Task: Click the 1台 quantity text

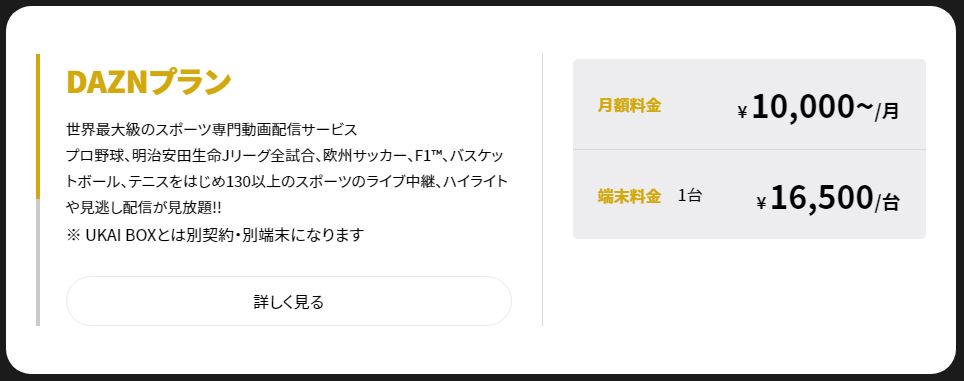Action: point(690,196)
